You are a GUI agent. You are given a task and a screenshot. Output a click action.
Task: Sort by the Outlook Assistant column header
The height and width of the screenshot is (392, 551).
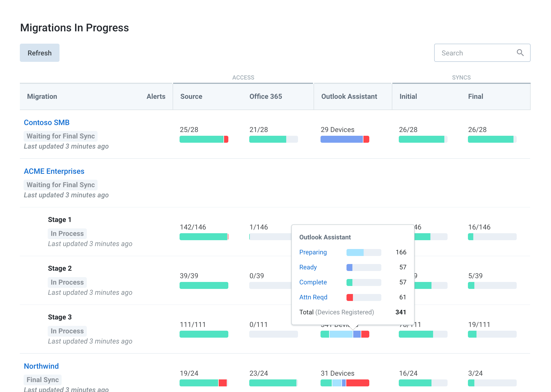click(349, 96)
